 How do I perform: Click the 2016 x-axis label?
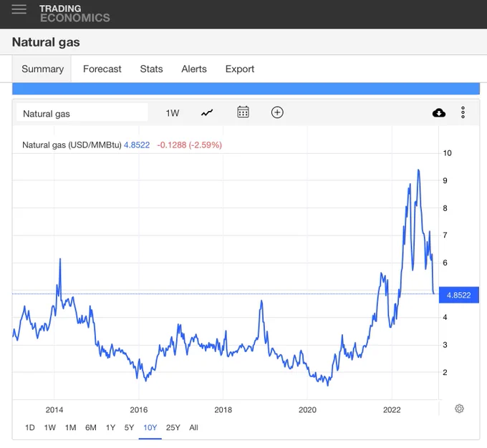click(x=138, y=410)
